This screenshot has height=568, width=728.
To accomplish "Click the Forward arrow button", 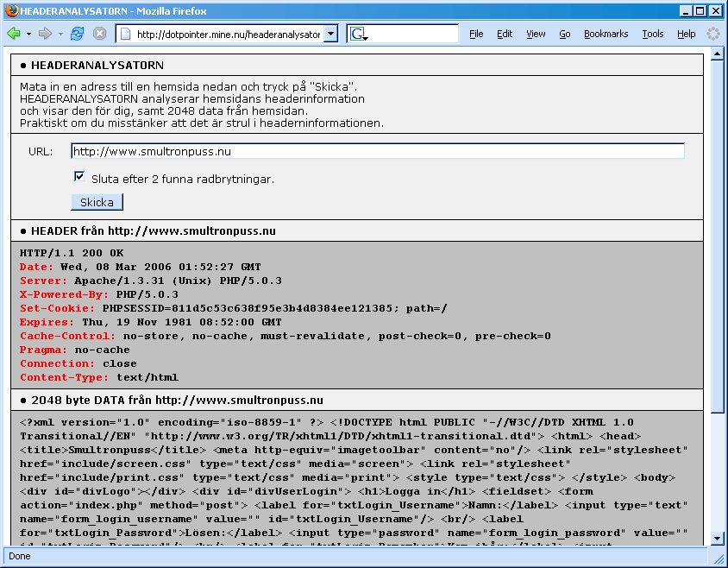I will (45, 34).
